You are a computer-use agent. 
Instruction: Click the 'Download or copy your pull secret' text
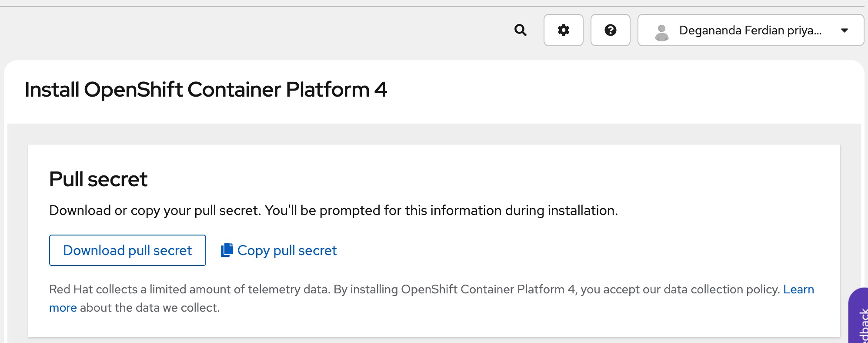pos(334,211)
